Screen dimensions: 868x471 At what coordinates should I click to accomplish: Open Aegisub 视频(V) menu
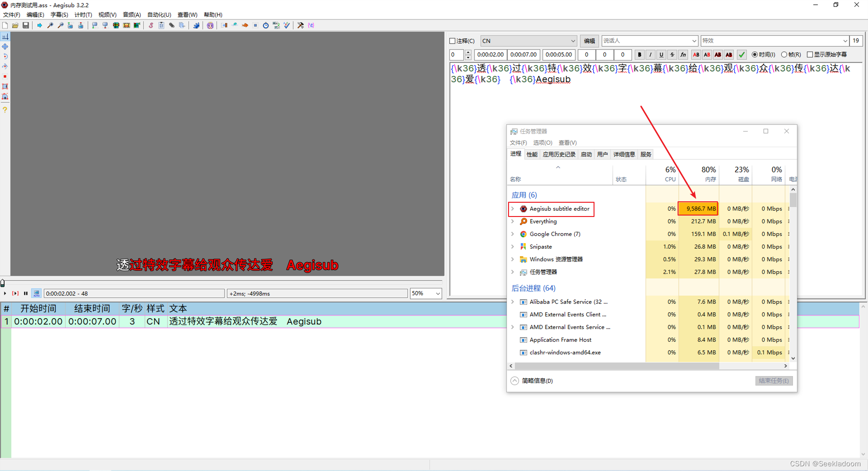(107, 15)
